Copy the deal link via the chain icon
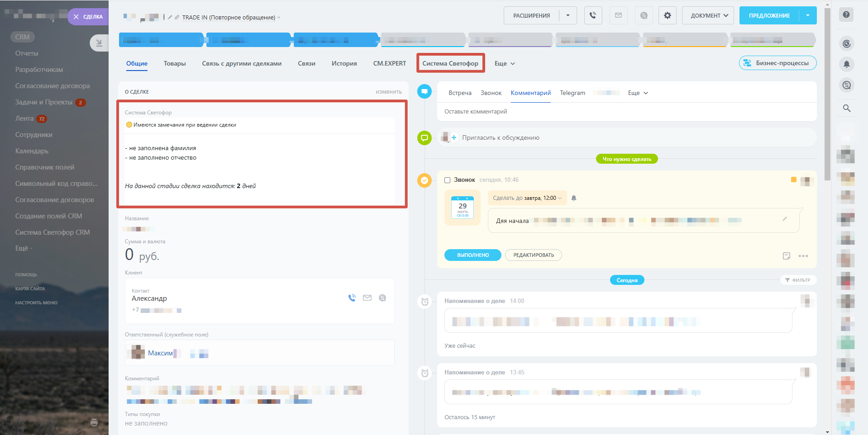 coord(177,17)
